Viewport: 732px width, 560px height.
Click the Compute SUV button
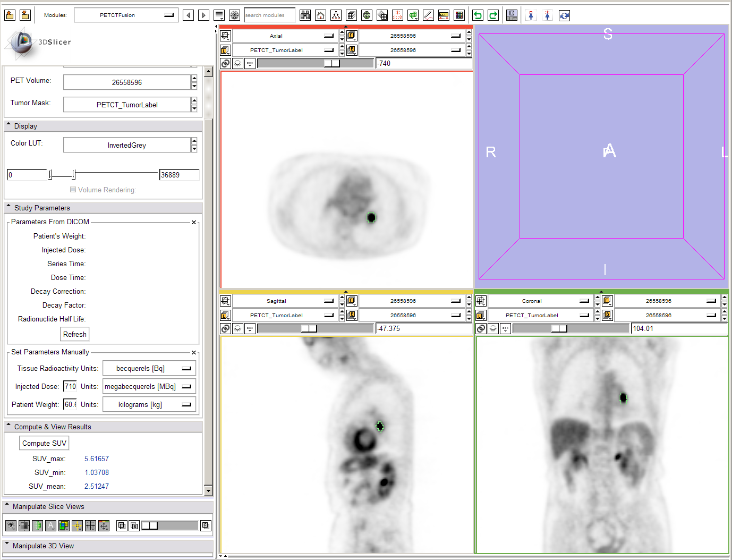(44, 443)
